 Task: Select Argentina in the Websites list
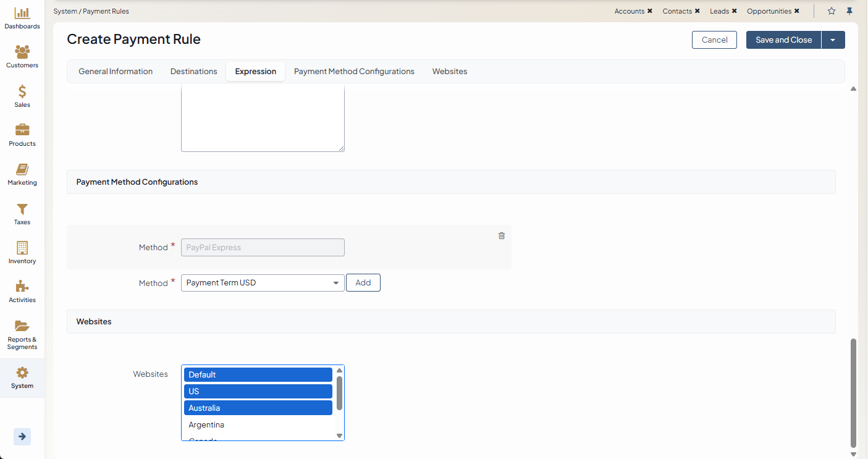(206, 425)
